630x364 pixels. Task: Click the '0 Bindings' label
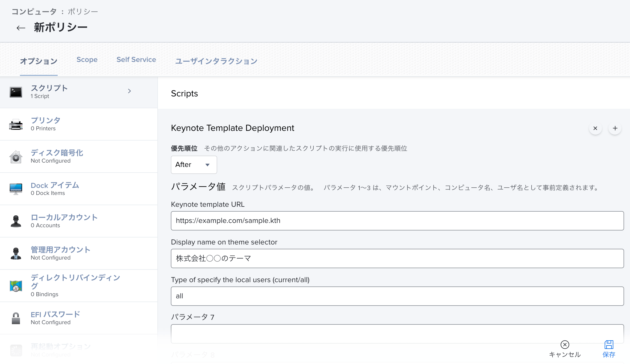tap(44, 294)
